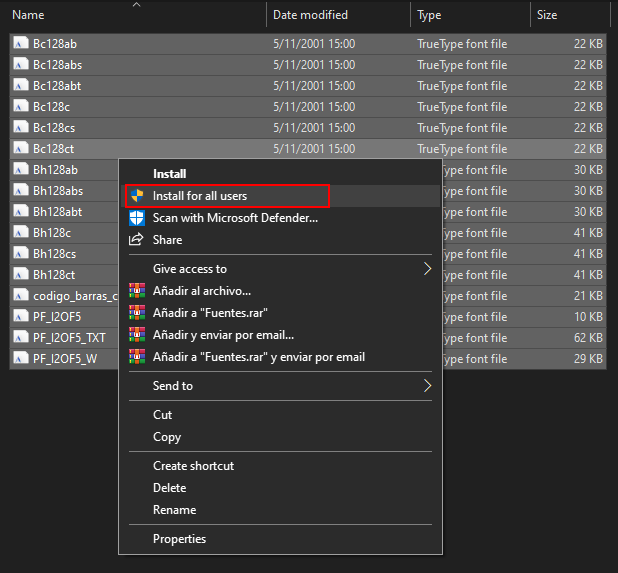Click the font file icon beside Bc128cs
This screenshot has height=573, width=618.
(20, 127)
